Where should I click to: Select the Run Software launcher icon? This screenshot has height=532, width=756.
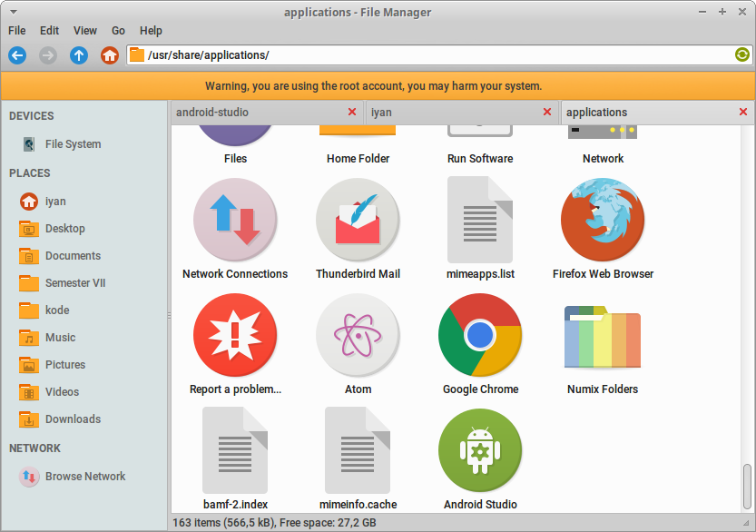point(480,132)
